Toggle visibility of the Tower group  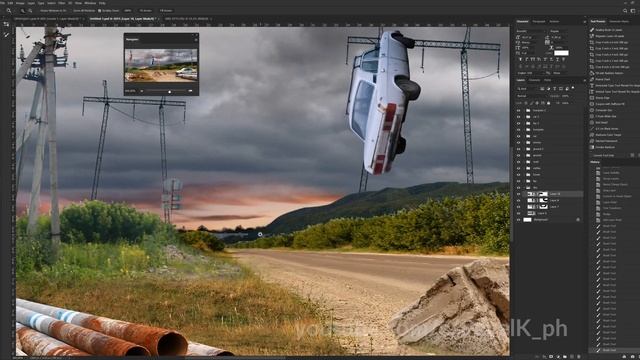pos(518,174)
